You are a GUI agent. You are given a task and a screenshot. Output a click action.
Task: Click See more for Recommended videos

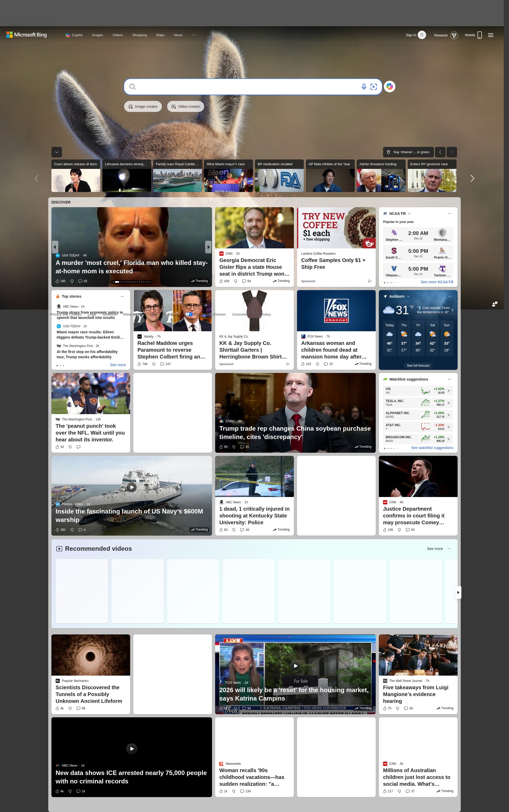434,549
